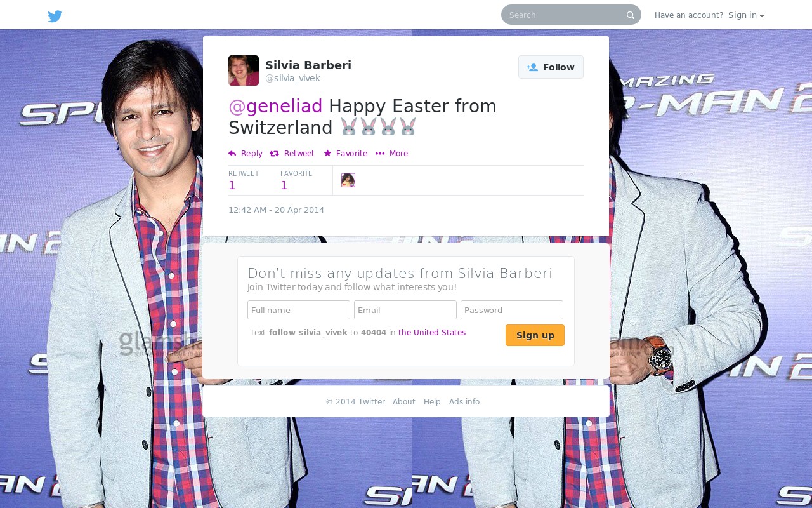
Task: Select the Email input field
Action: [x=405, y=310]
